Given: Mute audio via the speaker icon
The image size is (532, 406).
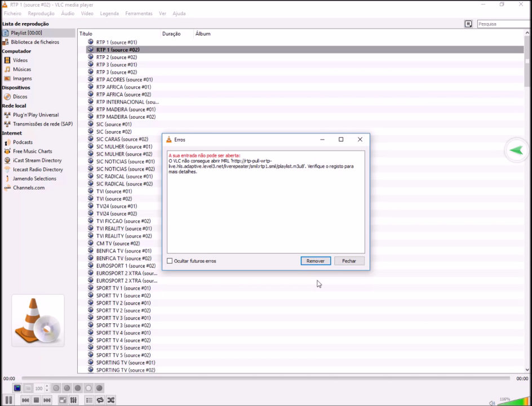Looking at the screenshot, I should [x=492, y=403].
